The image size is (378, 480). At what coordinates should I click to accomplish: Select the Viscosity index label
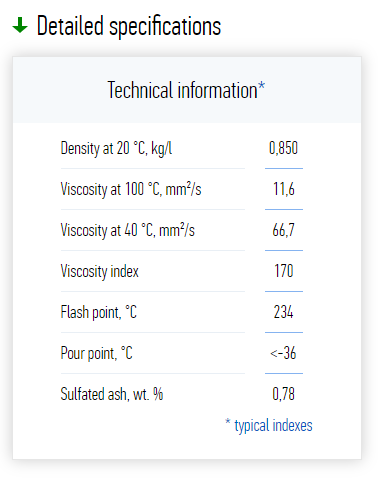[99, 271]
